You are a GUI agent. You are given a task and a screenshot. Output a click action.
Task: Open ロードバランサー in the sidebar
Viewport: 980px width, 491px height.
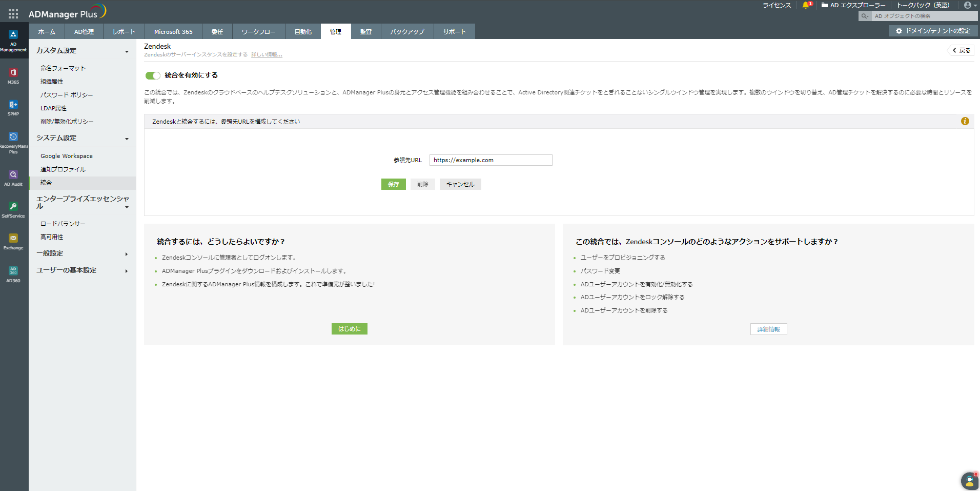coord(63,224)
